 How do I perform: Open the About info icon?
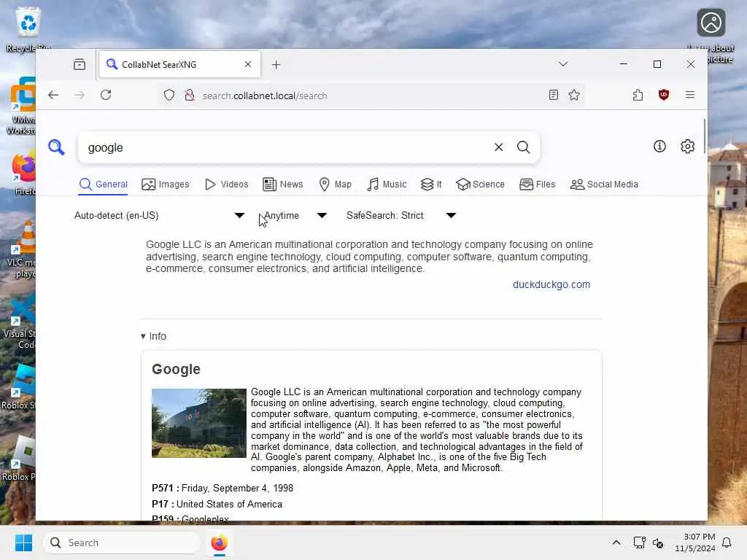659,146
